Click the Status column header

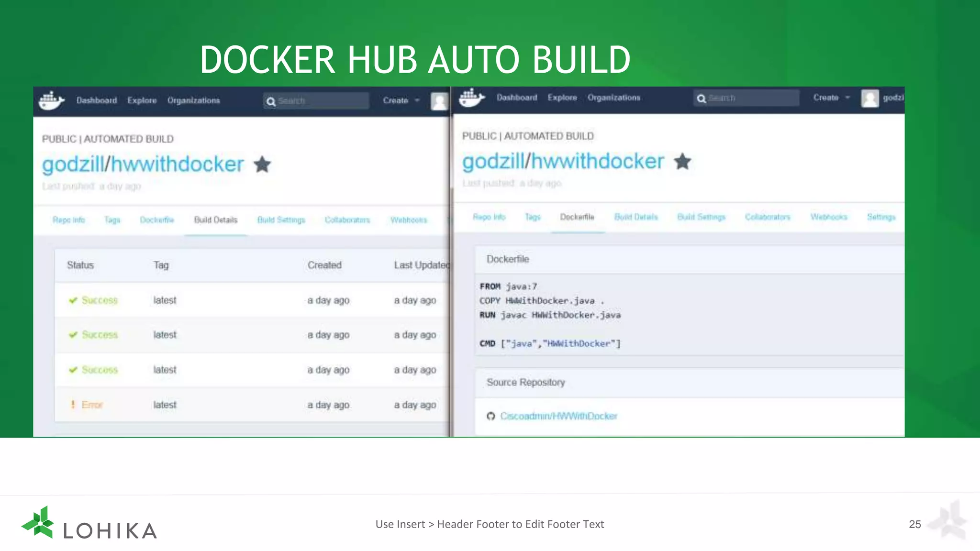pyautogui.click(x=80, y=265)
